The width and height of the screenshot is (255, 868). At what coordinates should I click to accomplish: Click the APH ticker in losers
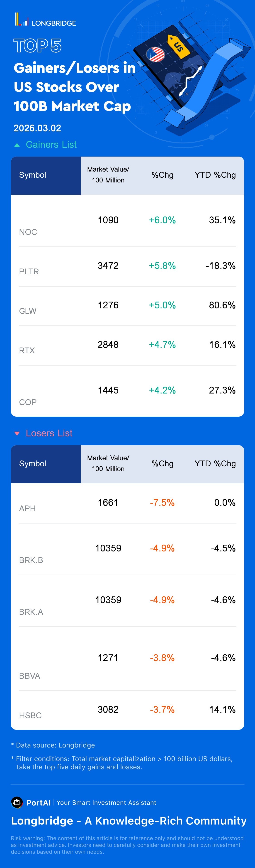27,508
